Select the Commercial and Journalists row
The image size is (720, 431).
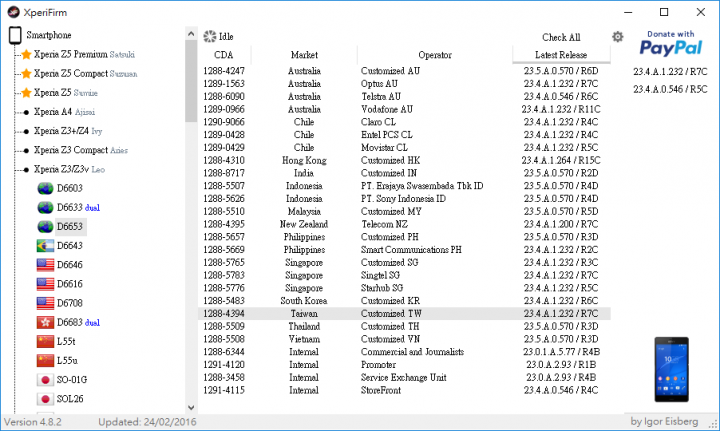point(405,352)
